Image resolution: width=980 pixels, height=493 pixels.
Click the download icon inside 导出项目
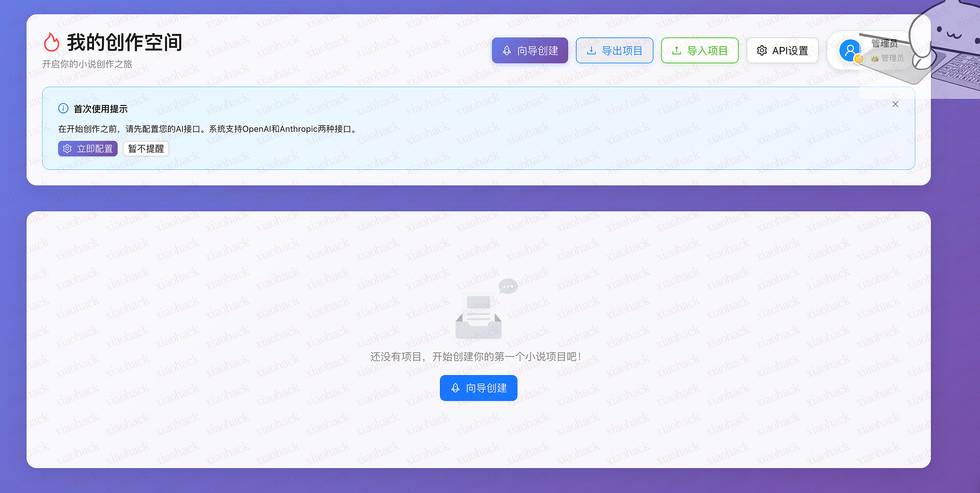591,50
